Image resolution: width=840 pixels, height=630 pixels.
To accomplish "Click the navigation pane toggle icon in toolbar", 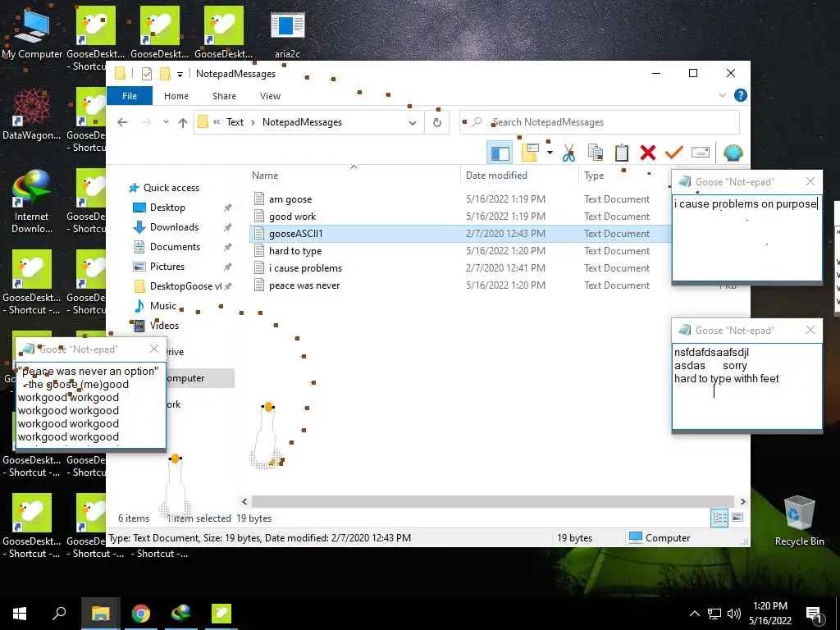I will [x=500, y=153].
